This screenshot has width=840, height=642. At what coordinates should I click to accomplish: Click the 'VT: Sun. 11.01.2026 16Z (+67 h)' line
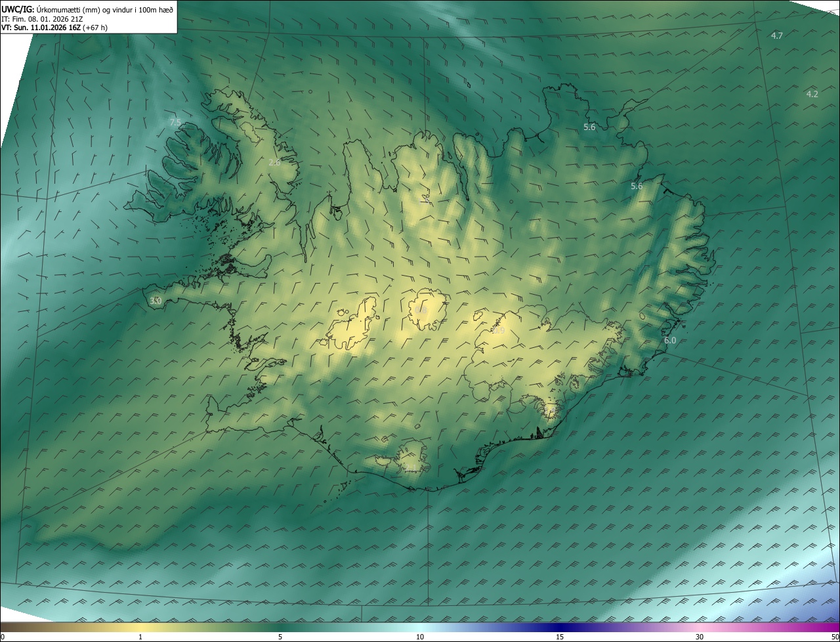coord(54,28)
